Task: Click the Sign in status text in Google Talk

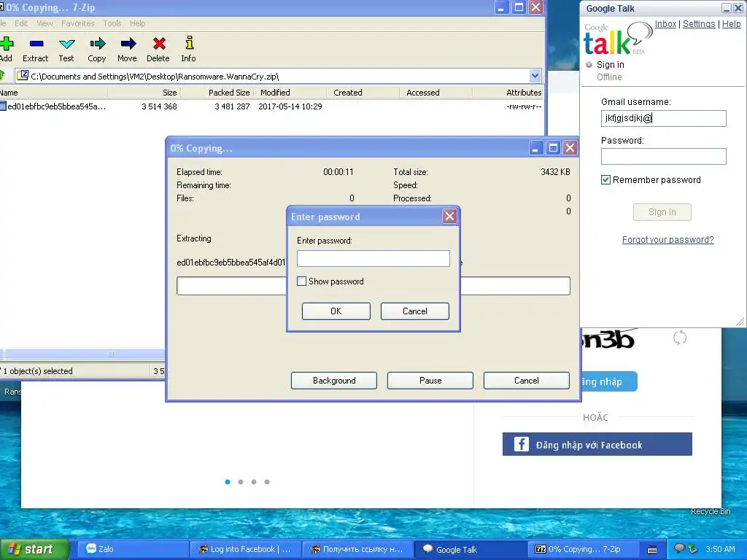Action: [x=610, y=64]
